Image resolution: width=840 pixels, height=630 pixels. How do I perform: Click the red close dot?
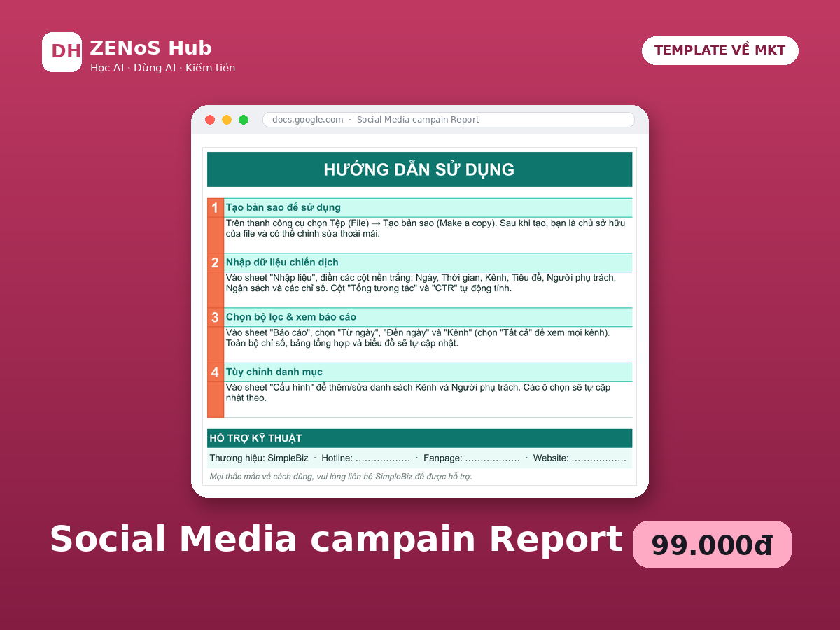tap(210, 120)
